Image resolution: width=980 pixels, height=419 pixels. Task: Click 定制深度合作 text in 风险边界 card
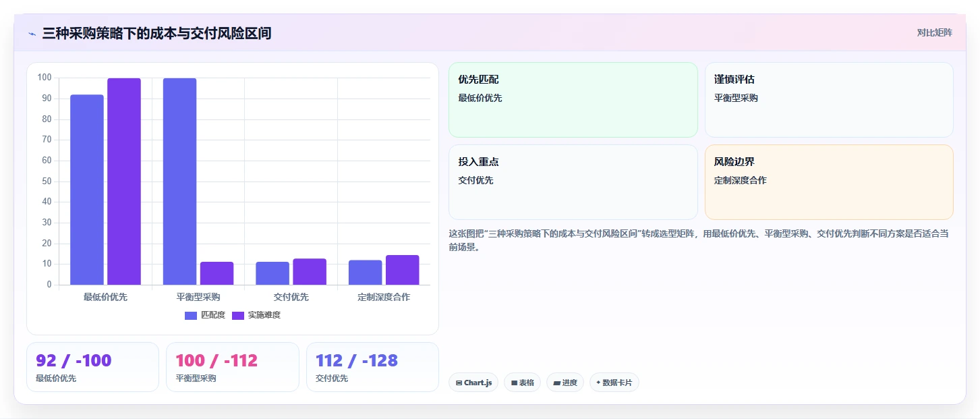pos(741,180)
